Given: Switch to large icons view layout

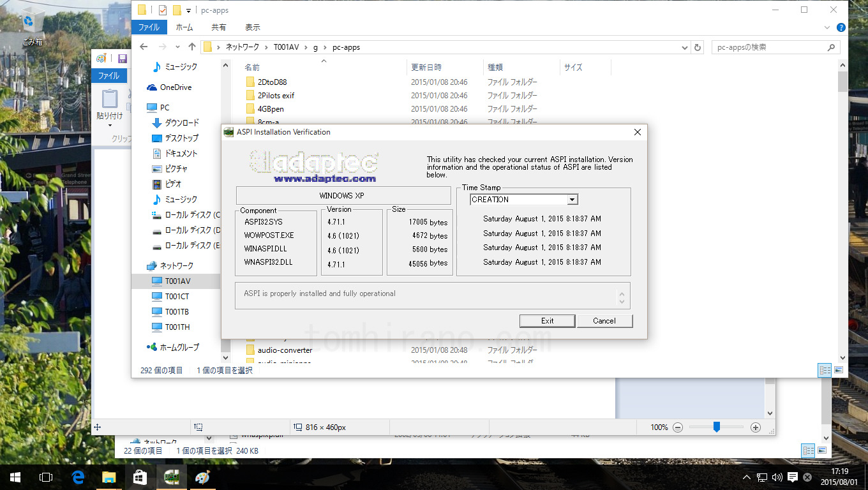Looking at the screenshot, I should click(x=839, y=370).
